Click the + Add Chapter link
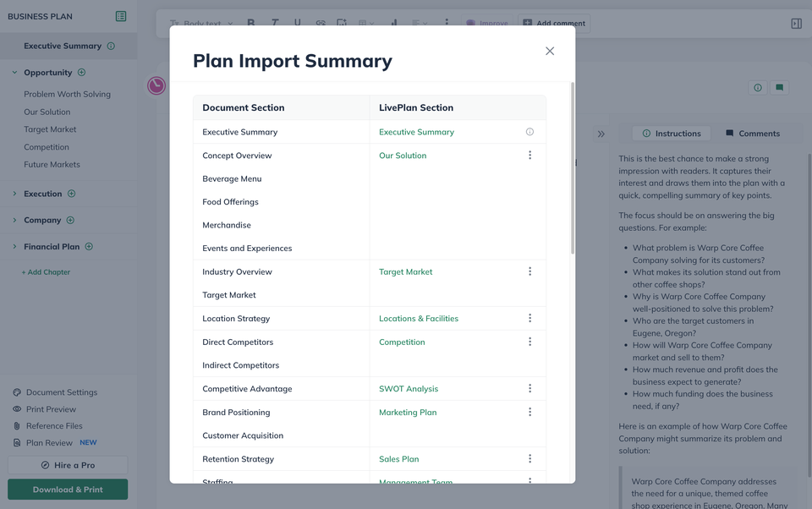Viewport: 812px width, 509px height. (x=46, y=272)
